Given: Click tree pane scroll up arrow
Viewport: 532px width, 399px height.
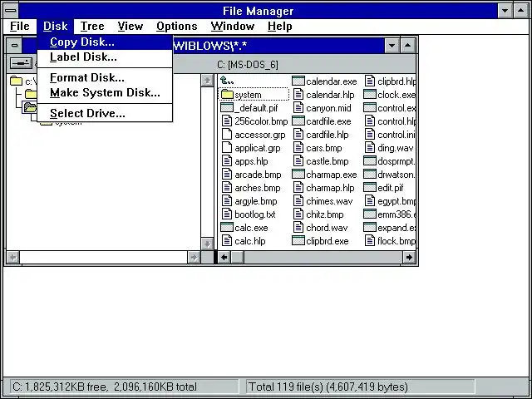Looking at the screenshot, I should click(x=207, y=81).
